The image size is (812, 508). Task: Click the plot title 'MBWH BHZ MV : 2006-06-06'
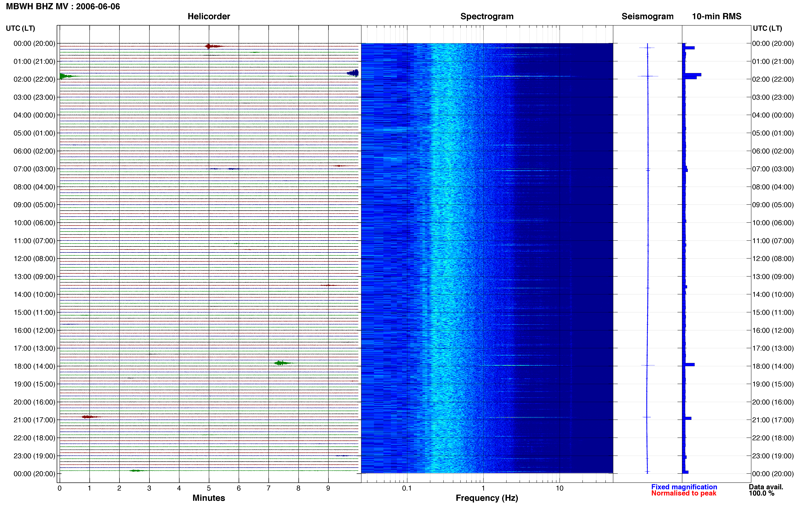63,6
